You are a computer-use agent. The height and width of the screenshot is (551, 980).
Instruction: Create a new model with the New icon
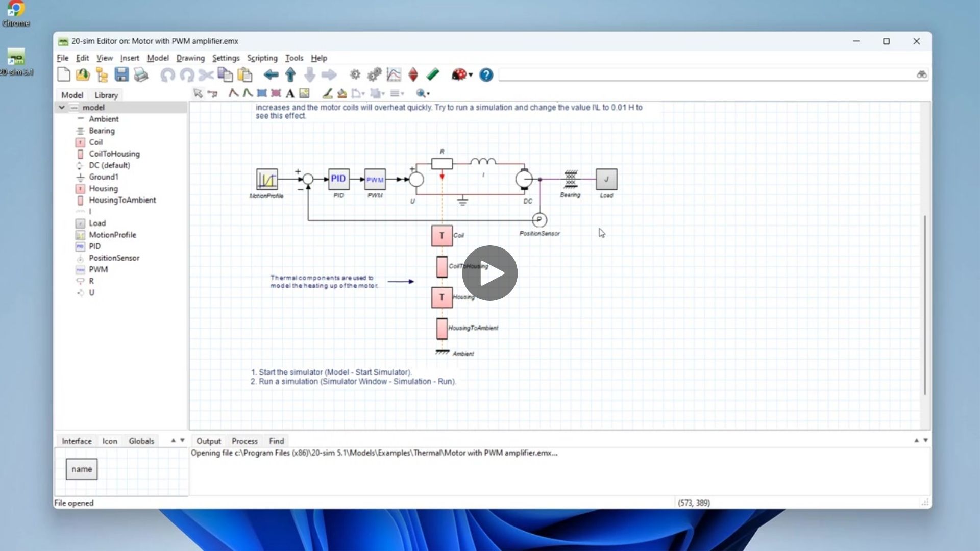64,74
